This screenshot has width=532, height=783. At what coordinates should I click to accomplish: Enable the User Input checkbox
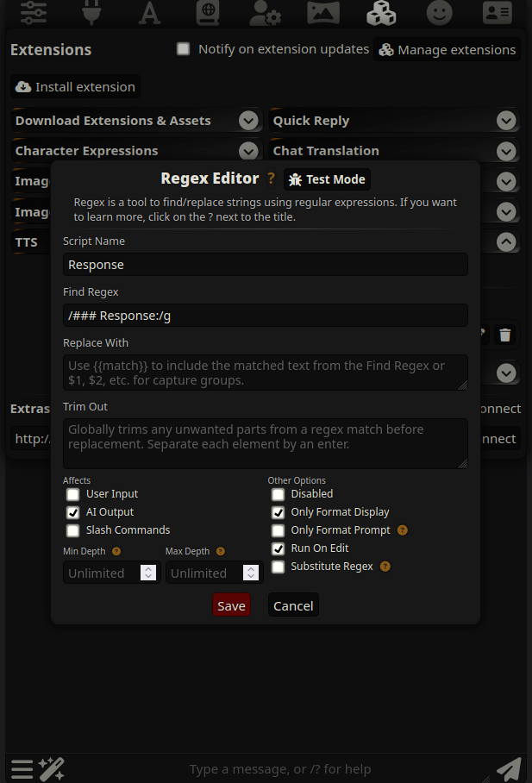tap(73, 494)
